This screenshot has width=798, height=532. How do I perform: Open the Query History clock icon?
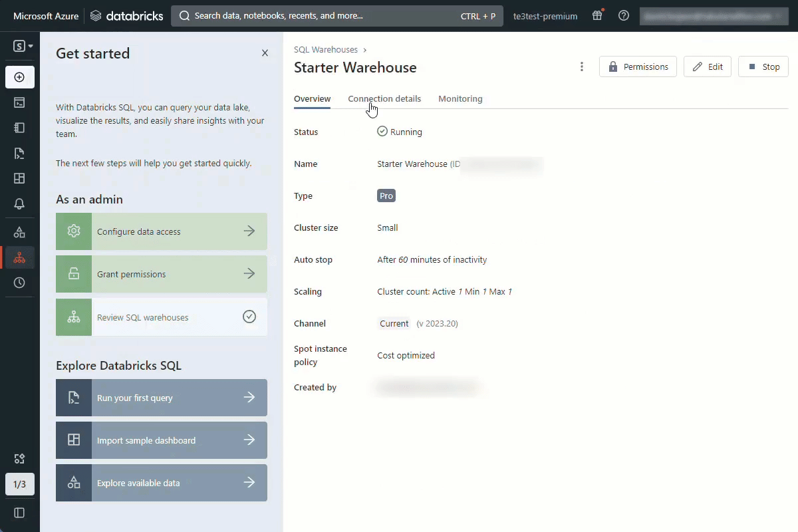pyautogui.click(x=20, y=283)
